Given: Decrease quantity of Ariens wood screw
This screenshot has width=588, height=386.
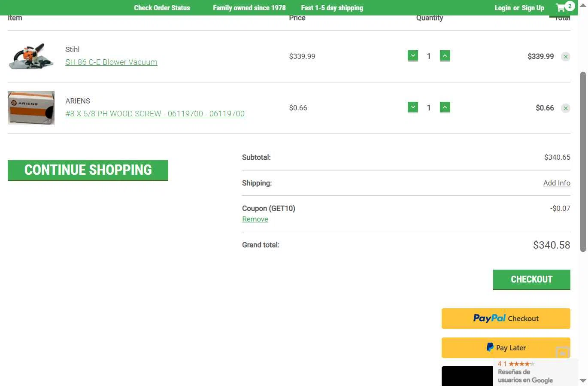Looking at the screenshot, I should point(413,107).
